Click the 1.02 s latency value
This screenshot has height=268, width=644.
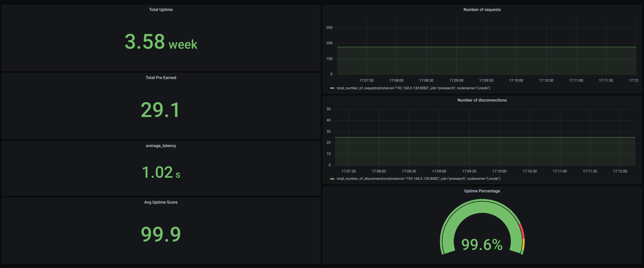(161, 172)
